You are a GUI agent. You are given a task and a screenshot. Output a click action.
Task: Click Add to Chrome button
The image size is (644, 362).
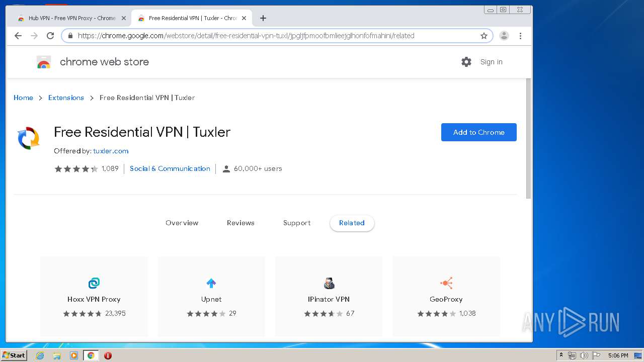point(479,132)
